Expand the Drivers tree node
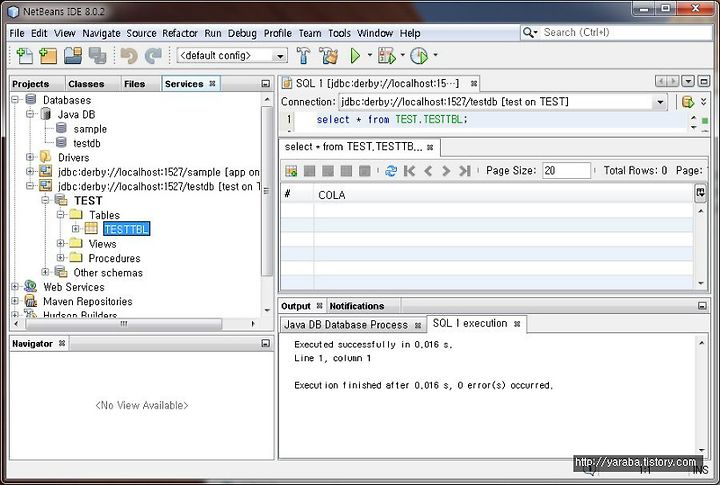 pyautogui.click(x=30, y=157)
